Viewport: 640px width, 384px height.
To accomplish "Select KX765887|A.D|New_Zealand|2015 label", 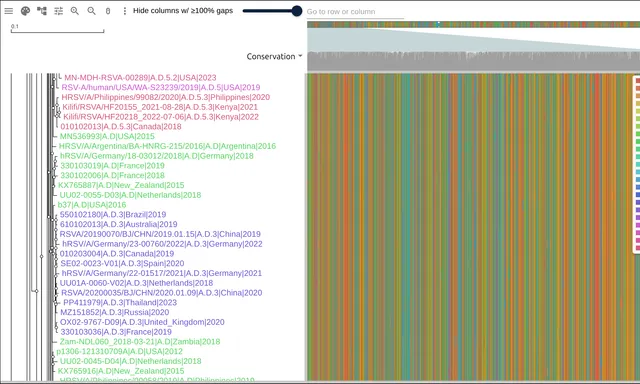I will [121, 185].
